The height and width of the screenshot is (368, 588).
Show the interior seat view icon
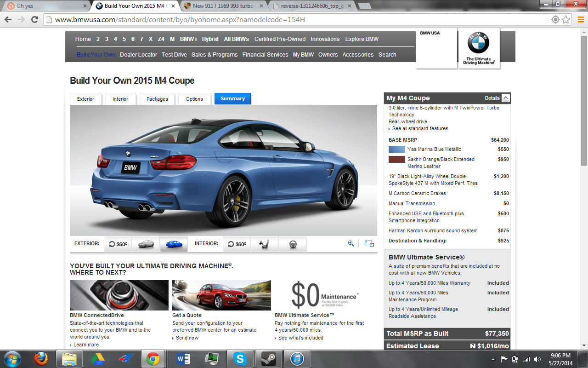pos(265,244)
